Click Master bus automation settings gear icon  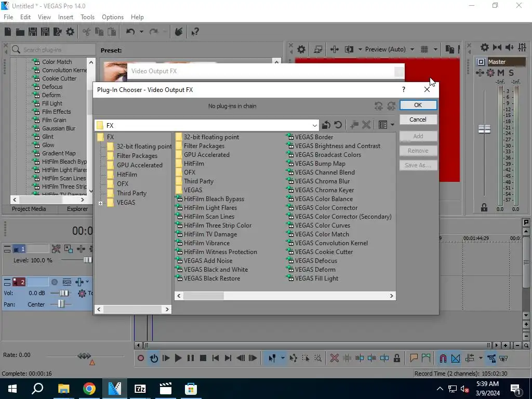490,73
